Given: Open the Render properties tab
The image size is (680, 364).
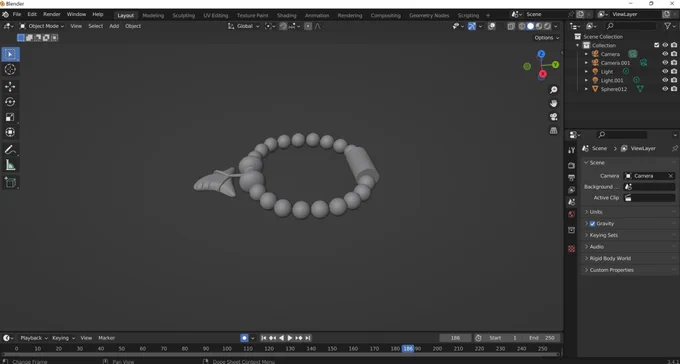Looking at the screenshot, I should [x=572, y=166].
